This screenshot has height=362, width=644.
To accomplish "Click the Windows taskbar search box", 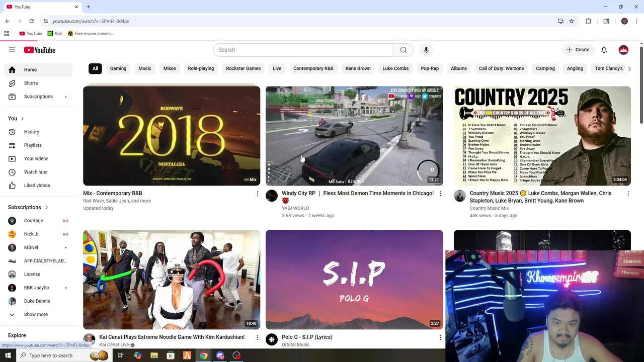I will click(63, 355).
